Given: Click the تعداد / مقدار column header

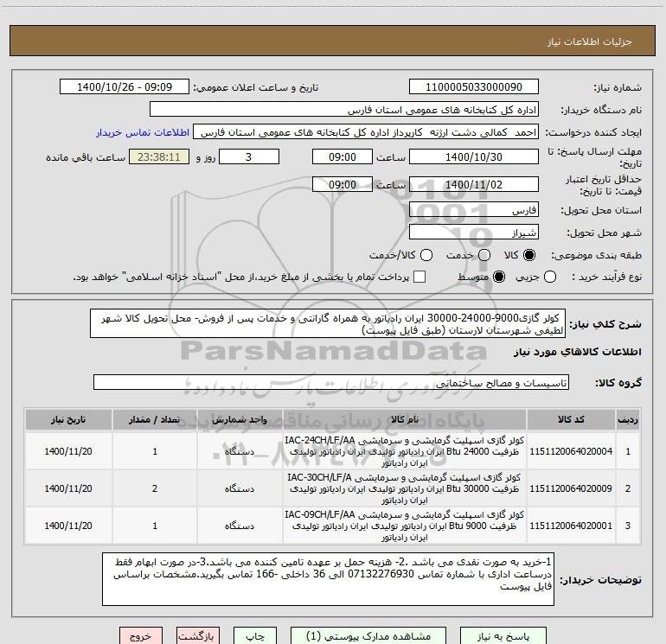Looking at the screenshot, I should coord(155,419).
